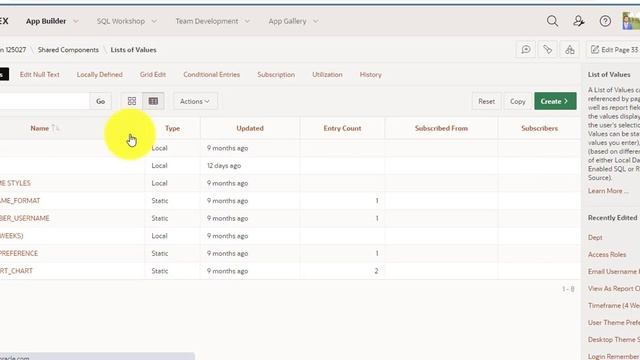Image resolution: width=640 pixels, height=360 pixels.
Task: Switch to History tab
Action: [371, 75]
